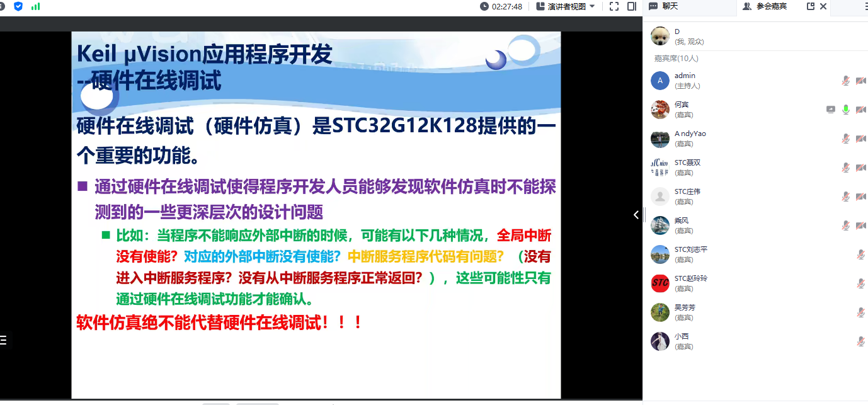This screenshot has height=405, width=868.
Task: Click the muted mic icon for STC庄伟
Action: coord(846,197)
